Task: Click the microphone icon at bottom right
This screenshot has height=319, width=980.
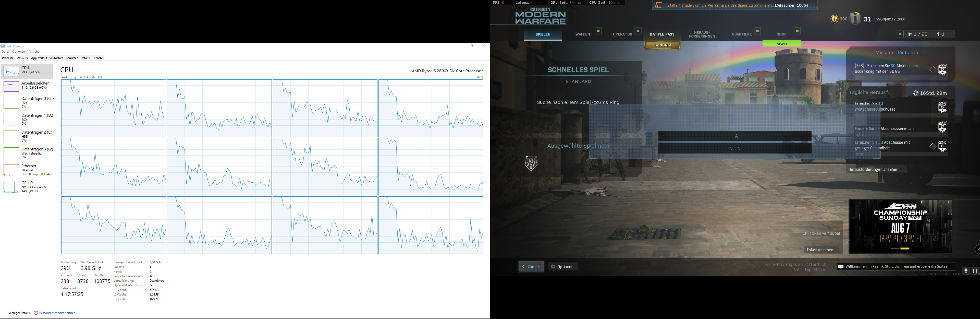Action: coord(965,270)
